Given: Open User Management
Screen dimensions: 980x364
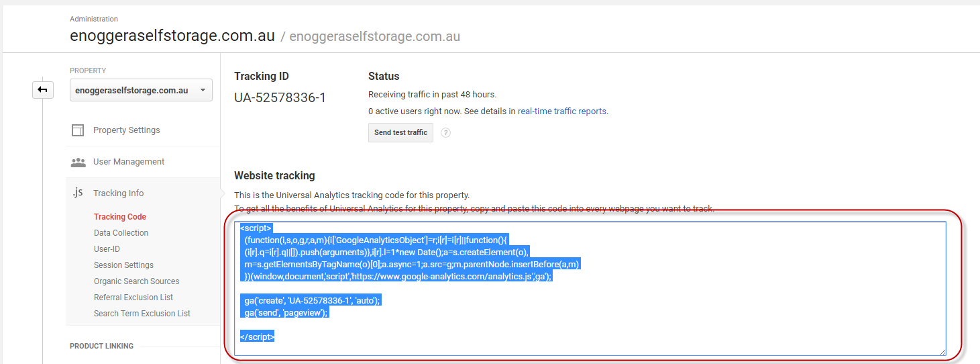Looking at the screenshot, I should [129, 162].
